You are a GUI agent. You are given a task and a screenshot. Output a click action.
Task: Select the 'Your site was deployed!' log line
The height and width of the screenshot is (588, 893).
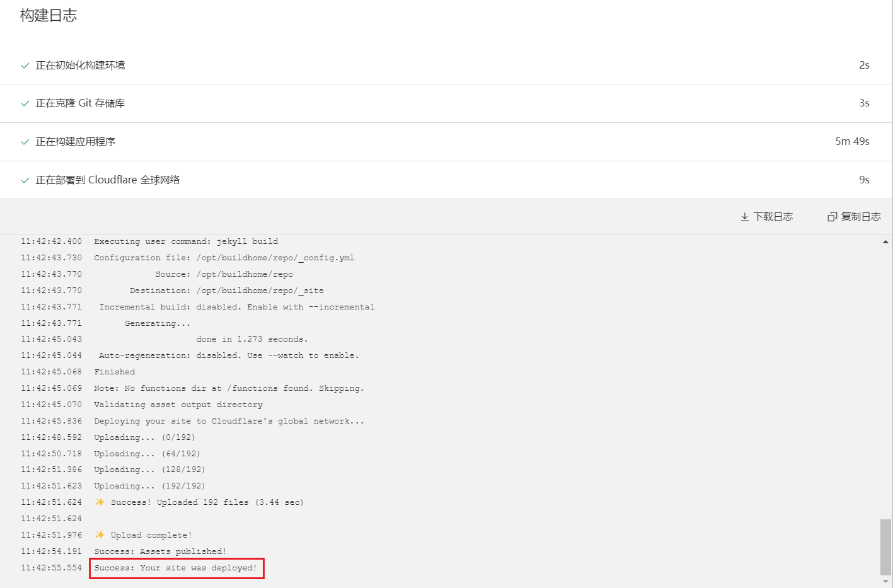(176, 568)
